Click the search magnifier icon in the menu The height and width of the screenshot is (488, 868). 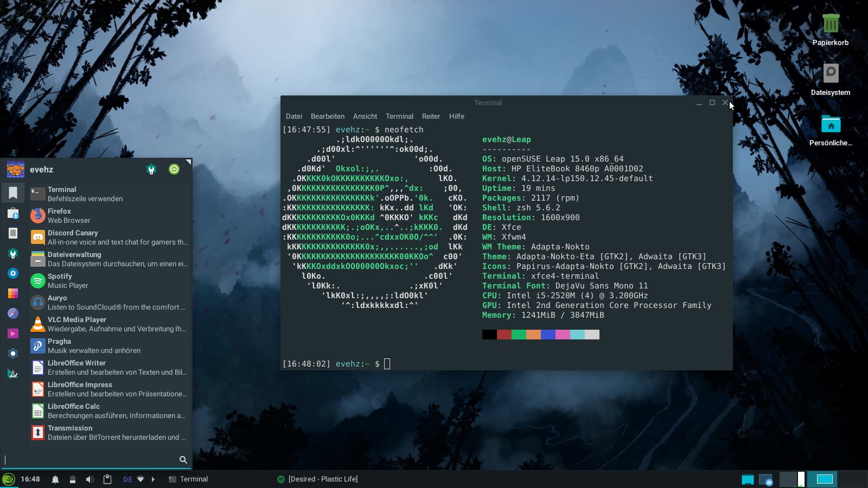coord(183,460)
